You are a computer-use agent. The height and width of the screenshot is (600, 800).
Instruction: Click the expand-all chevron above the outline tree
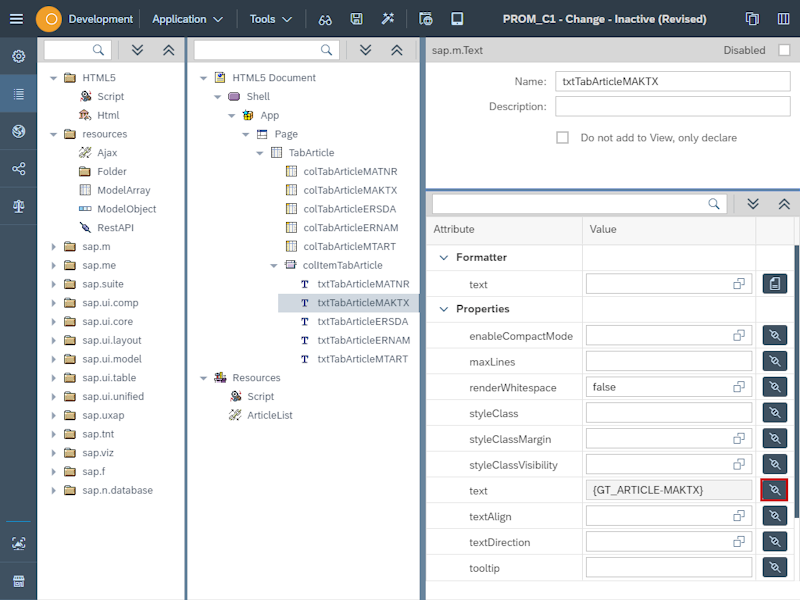click(367, 50)
